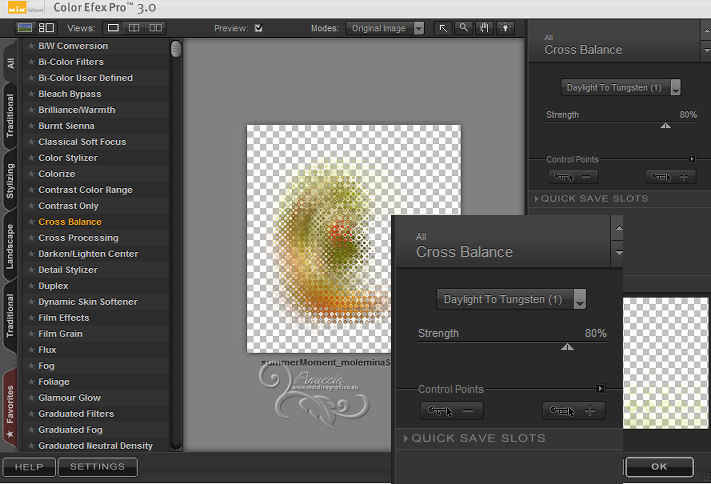This screenshot has width=711, height=484.
Task: Remove control point button in top-right panel
Action: [573, 176]
